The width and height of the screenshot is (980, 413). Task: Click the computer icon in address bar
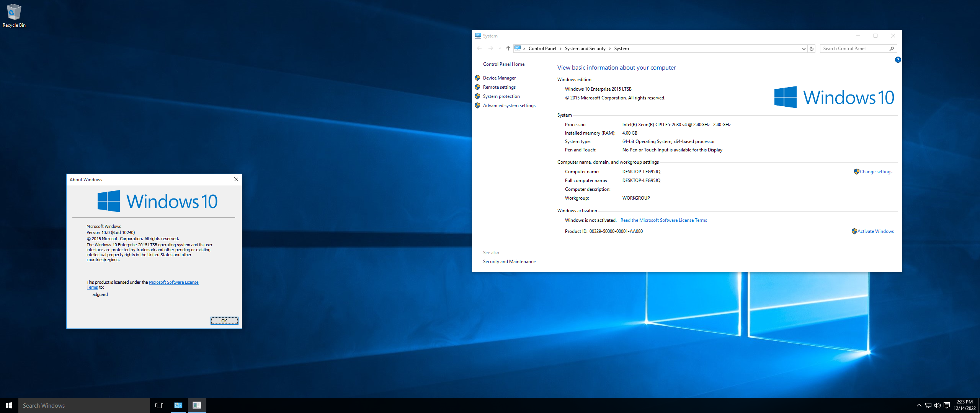point(518,48)
